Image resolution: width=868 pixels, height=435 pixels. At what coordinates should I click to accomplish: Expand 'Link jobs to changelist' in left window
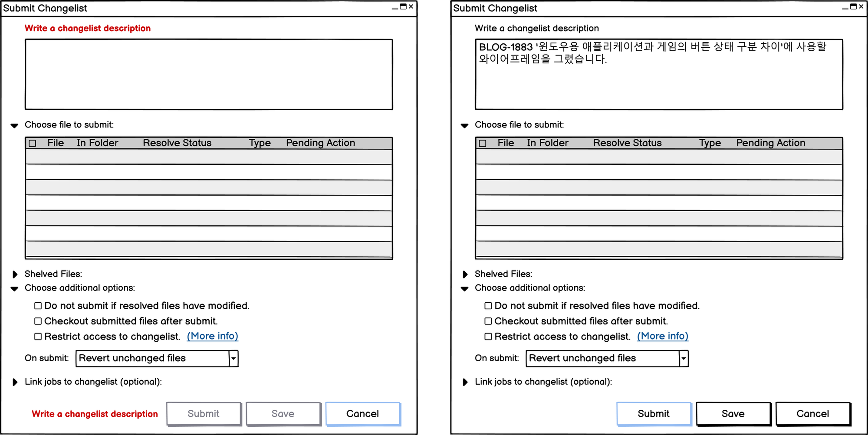[x=15, y=382]
